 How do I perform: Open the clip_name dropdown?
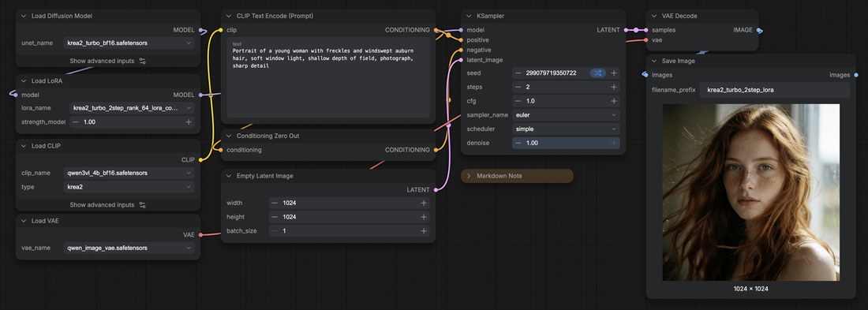click(129, 173)
